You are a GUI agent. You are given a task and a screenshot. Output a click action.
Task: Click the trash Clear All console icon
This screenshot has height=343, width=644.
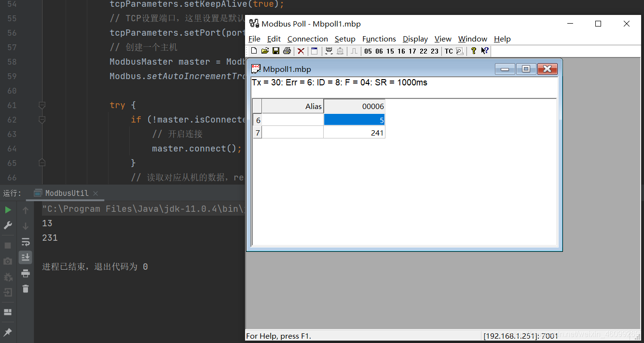point(26,289)
